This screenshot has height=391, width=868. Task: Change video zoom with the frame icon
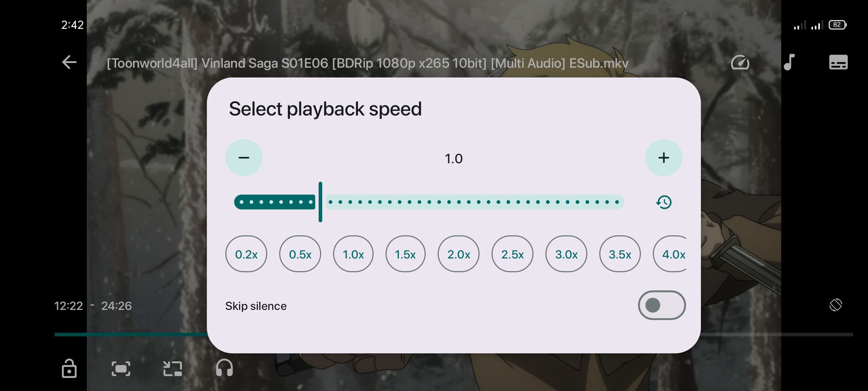click(x=121, y=369)
